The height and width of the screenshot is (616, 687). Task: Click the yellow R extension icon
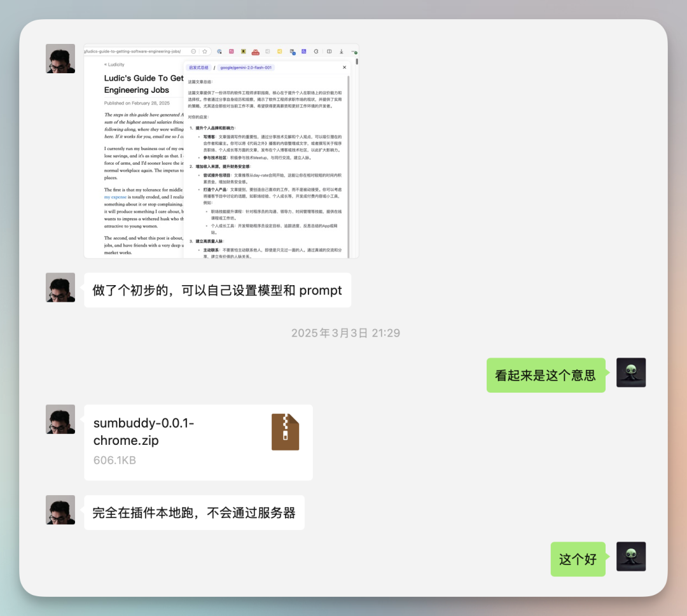tap(244, 52)
